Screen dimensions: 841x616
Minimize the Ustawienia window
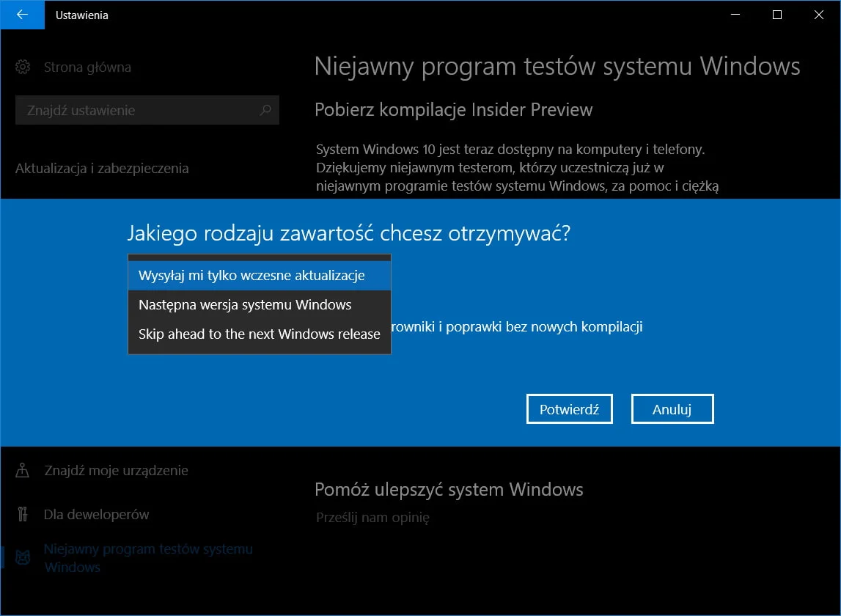[735, 15]
